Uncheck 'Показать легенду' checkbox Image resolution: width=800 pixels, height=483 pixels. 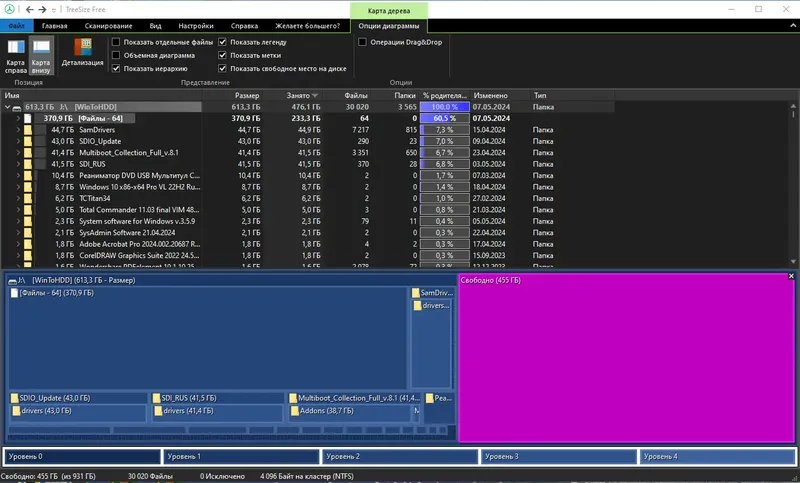pos(222,42)
